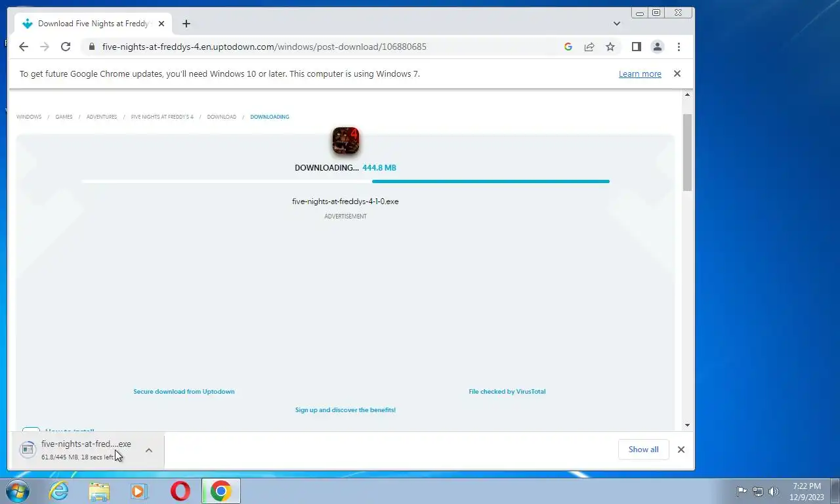Image resolution: width=840 pixels, height=504 pixels.
Task: Click the Five Nights at Freddy's 4 app icon
Action: (345, 140)
